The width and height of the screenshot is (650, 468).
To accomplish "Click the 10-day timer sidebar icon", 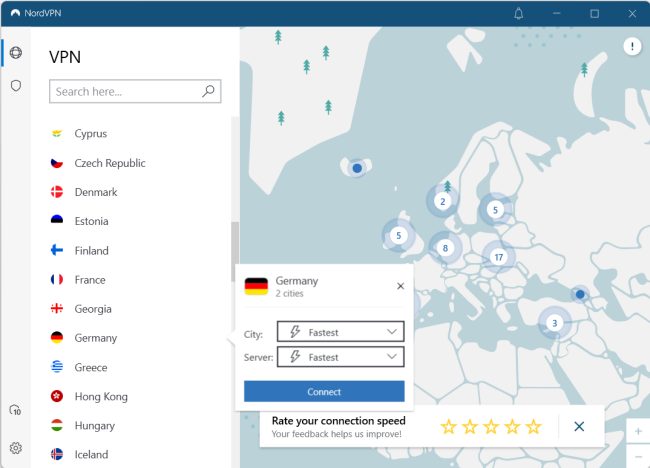I will 15,411.
